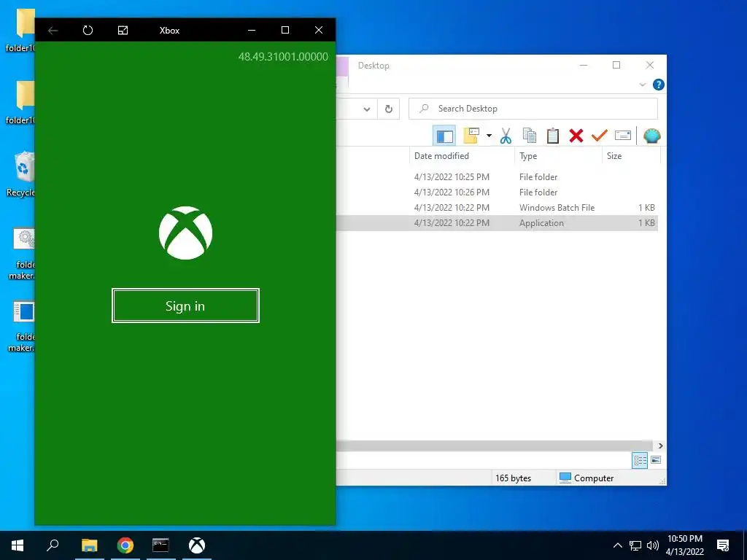Open folder options icon in Explorer toolbar
Image resolution: width=747 pixels, height=560 pixels.
point(471,136)
